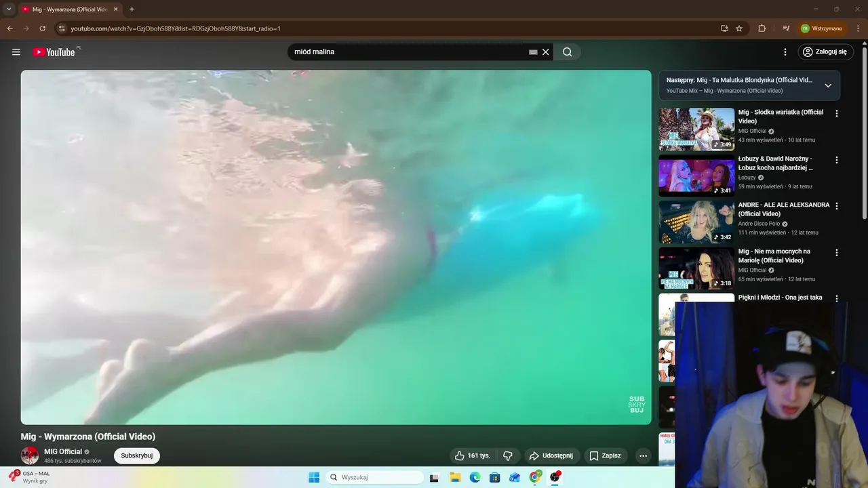Open Task View on the taskbar
Image resolution: width=868 pixels, height=488 pixels.
pos(434,477)
